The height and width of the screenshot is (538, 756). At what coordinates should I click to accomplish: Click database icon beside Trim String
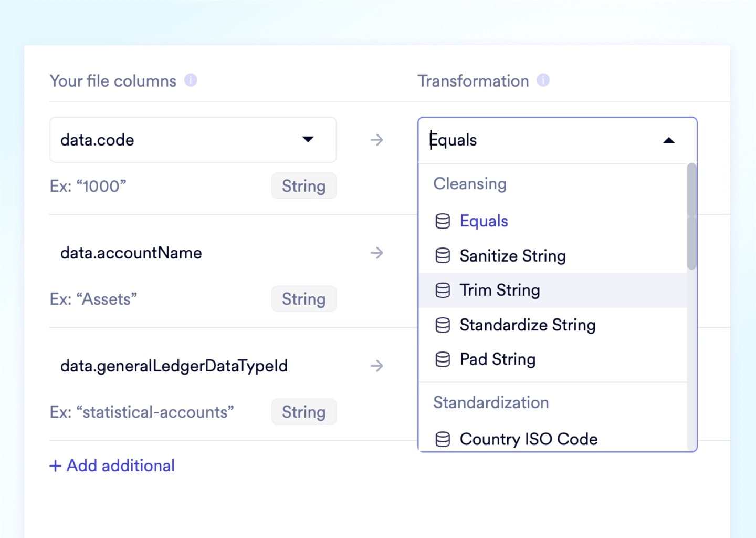pyautogui.click(x=443, y=291)
